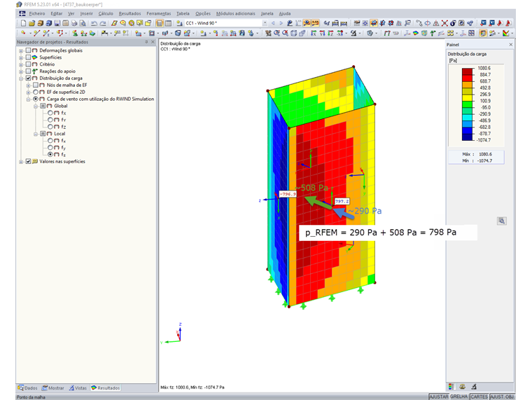Collapse the Local tree node
The image size is (532, 400).
click(36, 134)
